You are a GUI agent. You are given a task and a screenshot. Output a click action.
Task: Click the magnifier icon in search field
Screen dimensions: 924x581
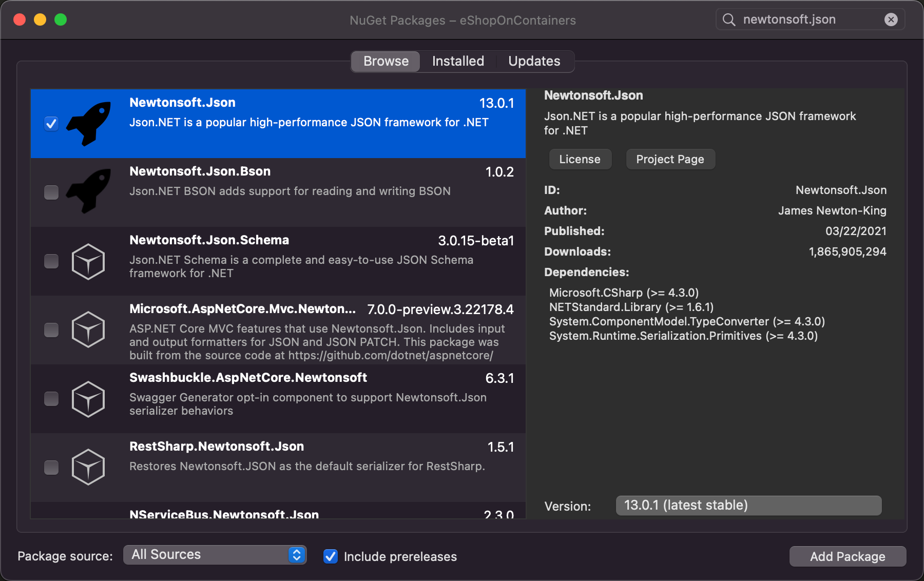click(x=728, y=20)
